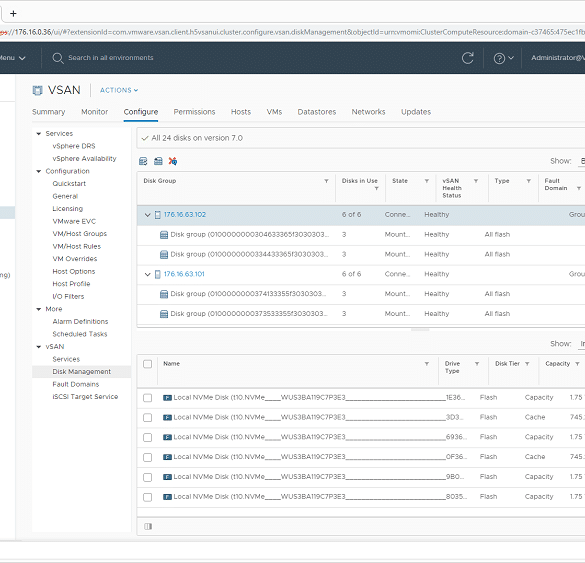Image resolution: width=585 pixels, height=563 pixels.
Task: Switch to the Networks tab
Action: coord(369,112)
